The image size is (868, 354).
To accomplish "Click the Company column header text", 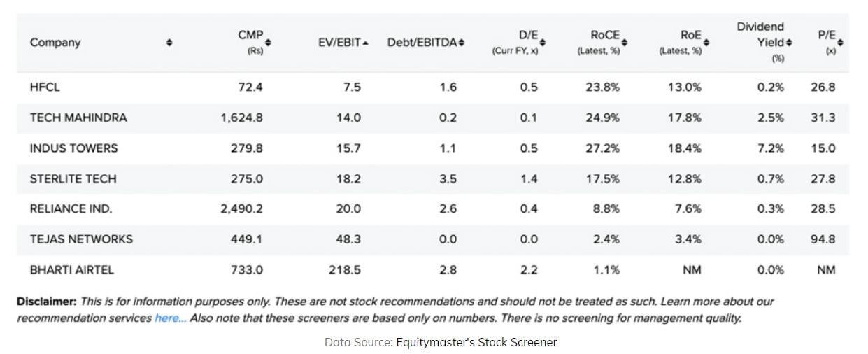I will (x=55, y=43).
